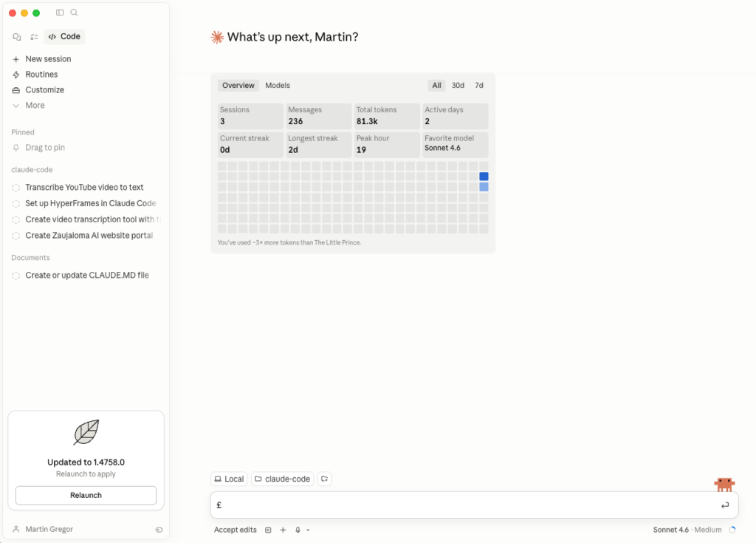Select the 30d time range filter

(x=458, y=86)
